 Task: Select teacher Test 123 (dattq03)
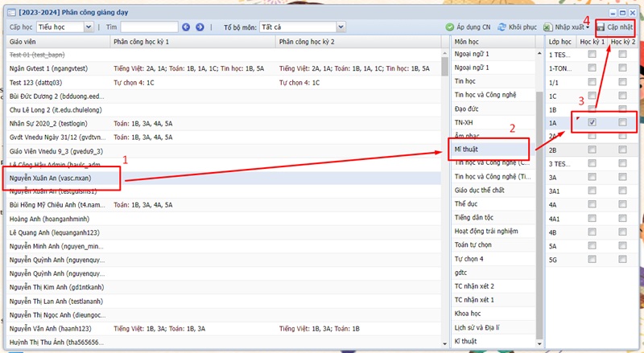click(35, 83)
